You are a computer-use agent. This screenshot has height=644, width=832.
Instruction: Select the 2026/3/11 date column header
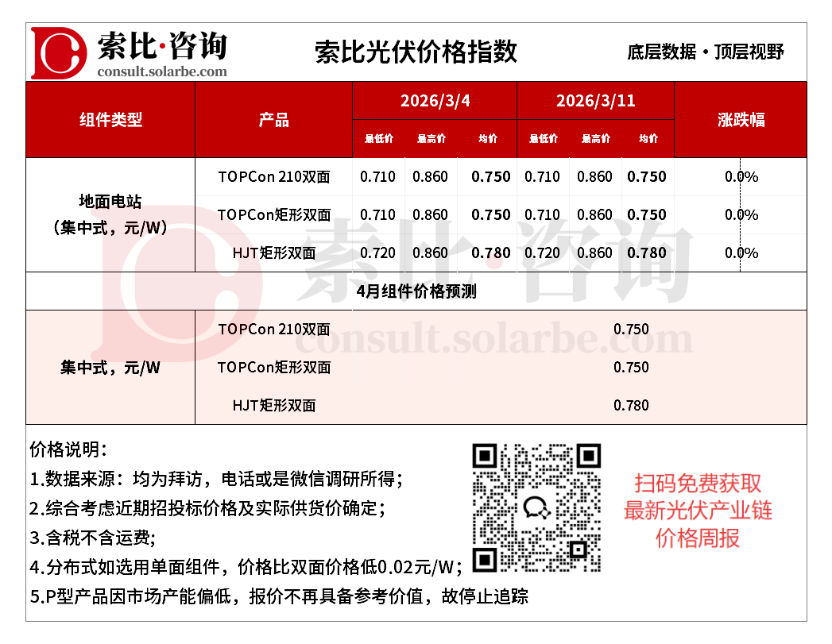(597, 101)
